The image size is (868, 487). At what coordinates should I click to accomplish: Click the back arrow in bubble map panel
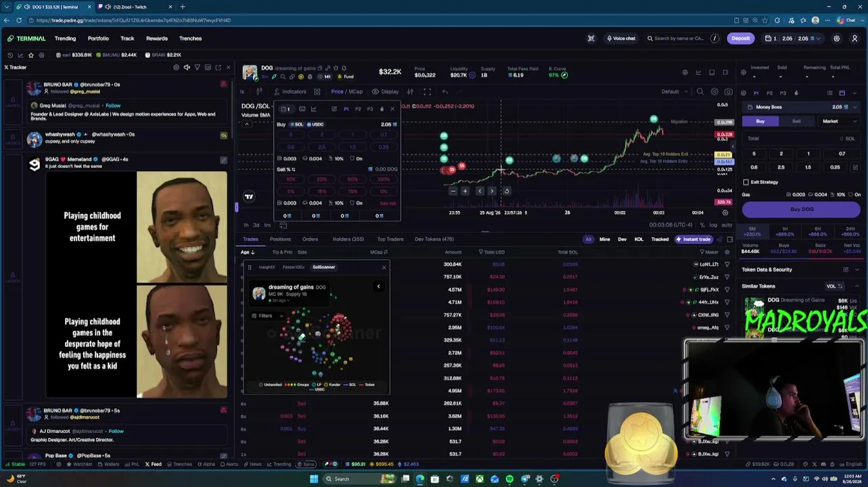point(378,287)
